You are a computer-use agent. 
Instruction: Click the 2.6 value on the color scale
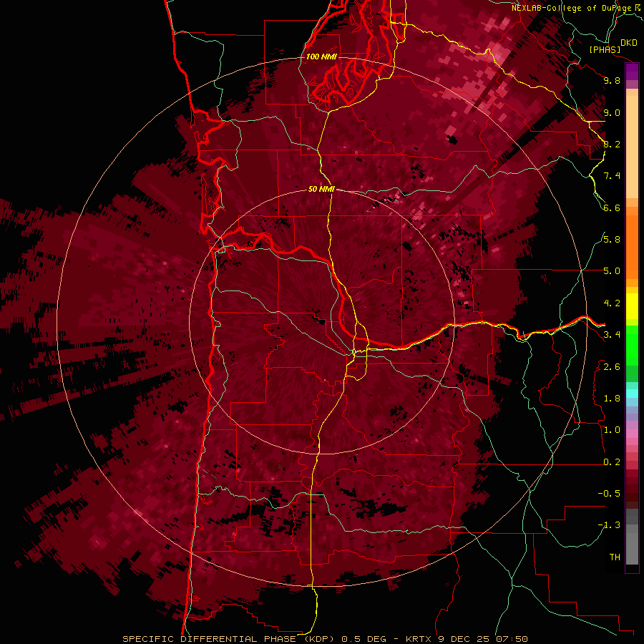(x=612, y=367)
